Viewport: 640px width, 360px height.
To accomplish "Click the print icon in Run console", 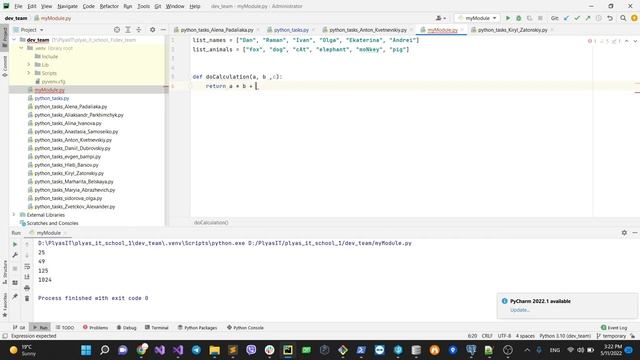I will pos(27,288).
